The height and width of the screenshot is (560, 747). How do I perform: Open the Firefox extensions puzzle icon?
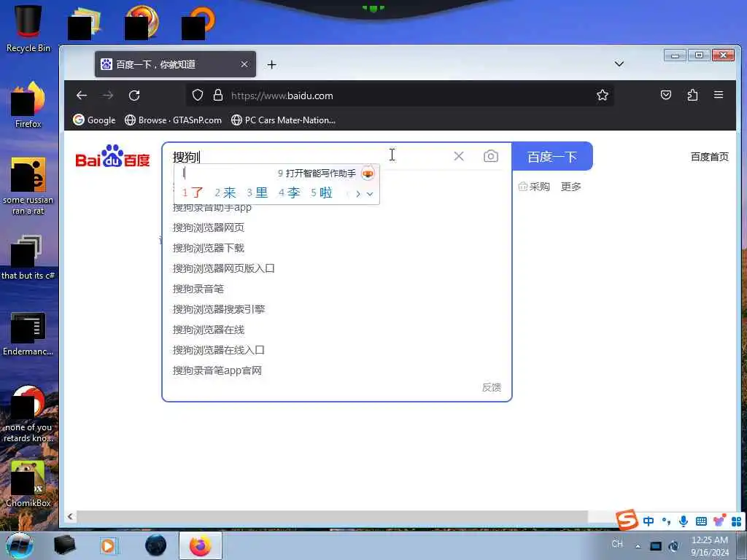[693, 96]
